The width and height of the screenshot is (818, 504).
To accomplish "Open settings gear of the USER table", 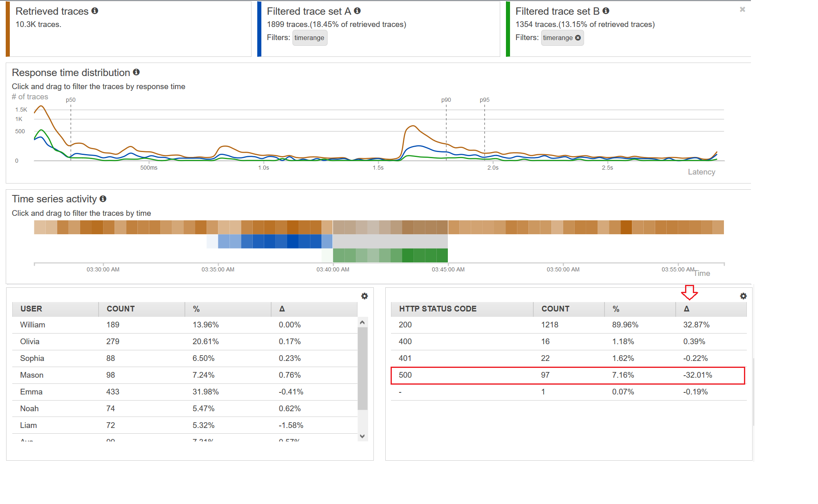I will [x=364, y=296].
